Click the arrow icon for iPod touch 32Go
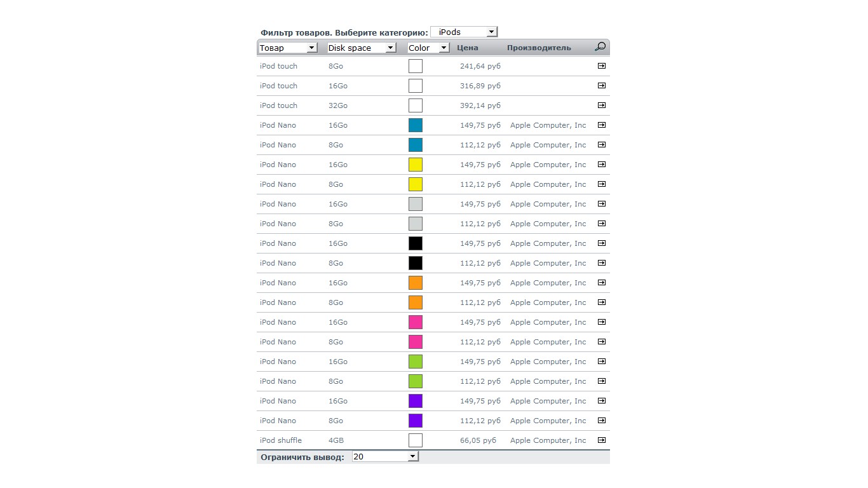 coord(602,105)
